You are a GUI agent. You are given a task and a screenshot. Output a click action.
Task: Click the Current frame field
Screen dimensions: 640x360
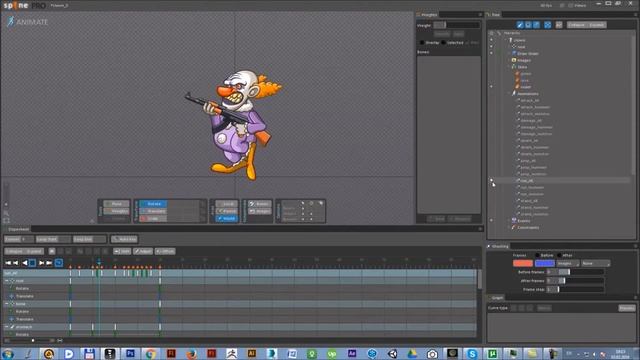19,239
